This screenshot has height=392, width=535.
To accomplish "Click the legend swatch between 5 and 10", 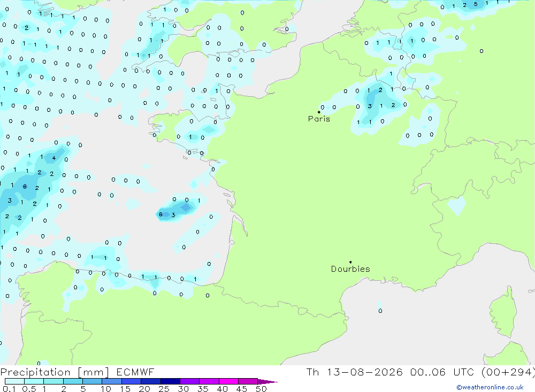I will tap(92, 381).
